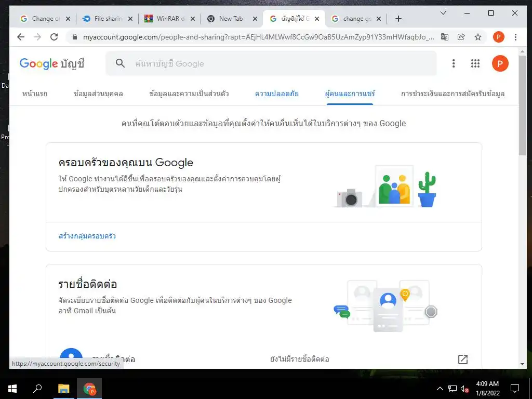This screenshot has width=532, height=399.
Task: Click the Google Account avatar P on page
Action: [500, 63]
